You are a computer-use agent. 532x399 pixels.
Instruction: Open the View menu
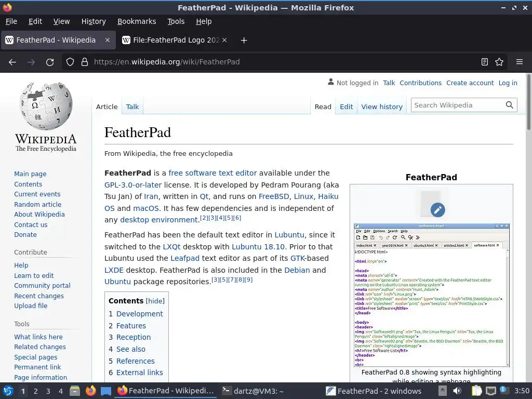point(61,21)
